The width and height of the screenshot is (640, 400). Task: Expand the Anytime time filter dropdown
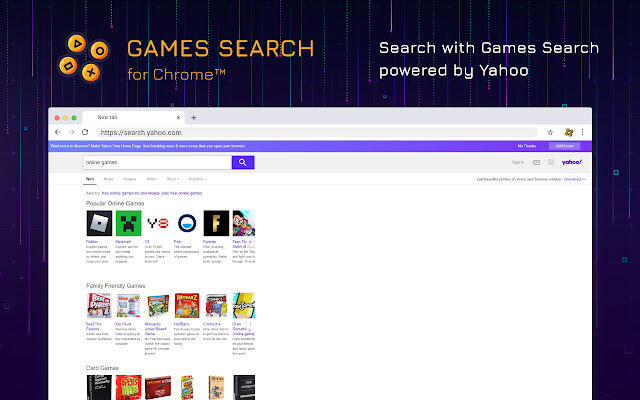tap(198, 179)
